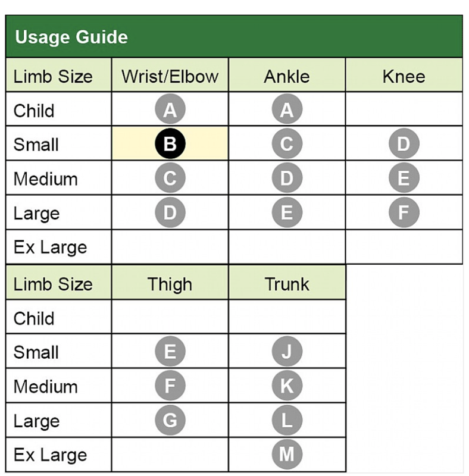This screenshot has width=469, height=476.
Task: Click the M circle for Ex Large Trunk
Action: pos(287,455)
